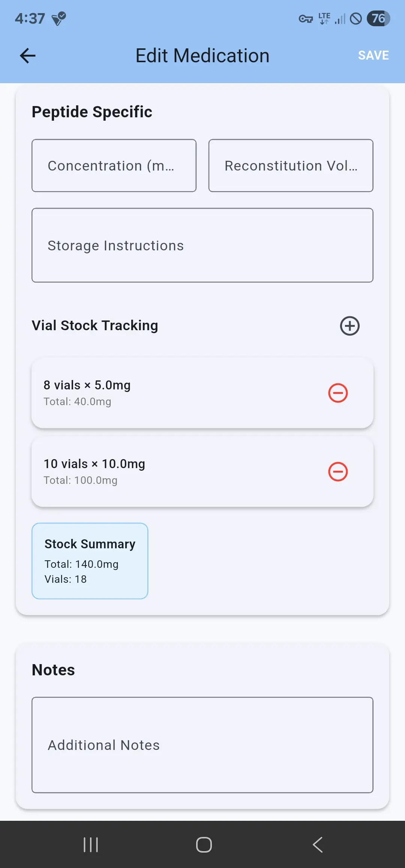The height and width of the screenshot is (868, 405).
Task: Tap the Edit Medication title
Action: point(202,56)
